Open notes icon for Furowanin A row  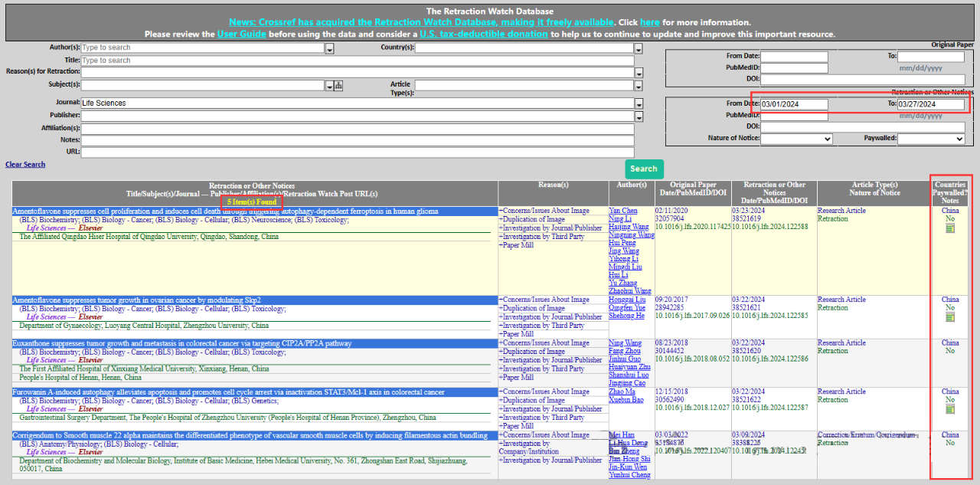click(950, 409)
